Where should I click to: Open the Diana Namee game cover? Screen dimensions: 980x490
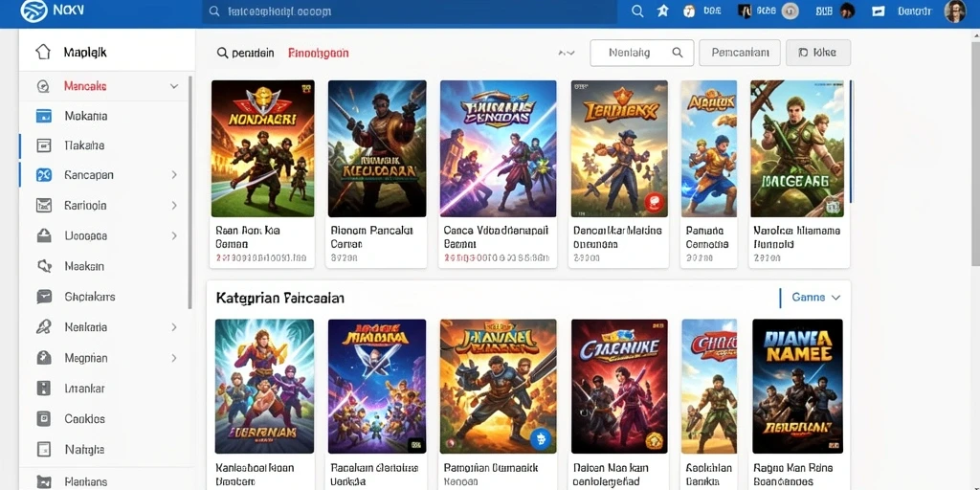coord(797,387)
